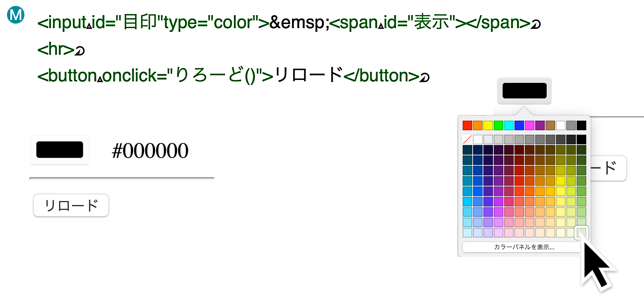Select the white swatch in top palette row
The height and width of the screenshot is (296, 644).
[561, 125]
